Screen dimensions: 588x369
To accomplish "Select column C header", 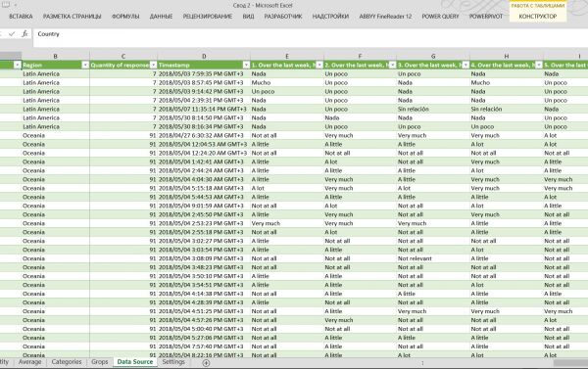I will [123, 56].
